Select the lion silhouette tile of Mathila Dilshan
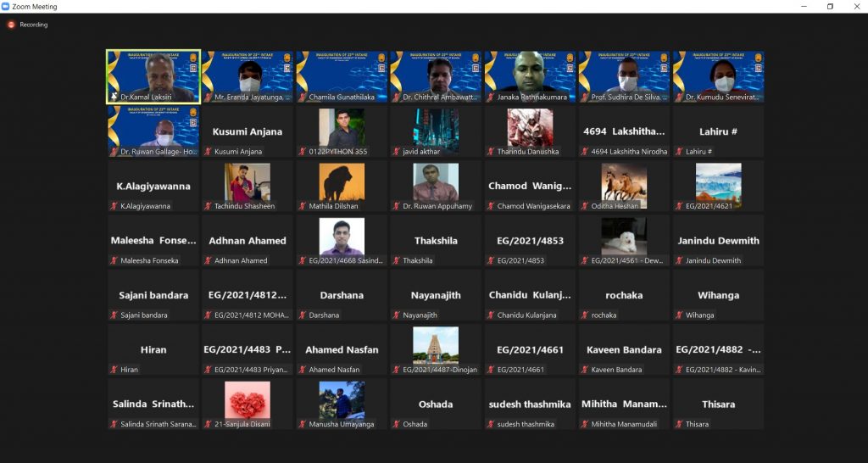Image resolution: width=868 pixels, height=463 pixels. (x=342, y=185)
